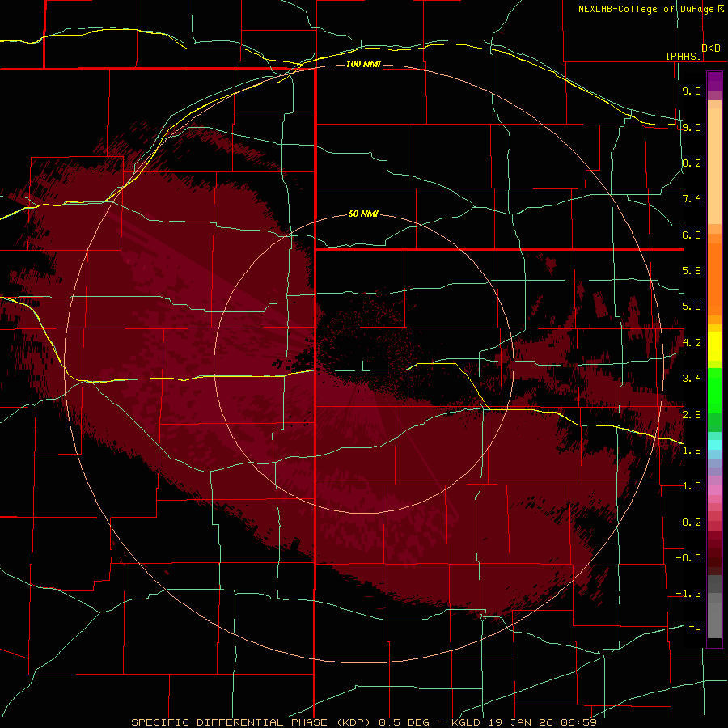728x728 pixels.
Task: Pick the yellow segment of the color bar
Action: point(714,346)
